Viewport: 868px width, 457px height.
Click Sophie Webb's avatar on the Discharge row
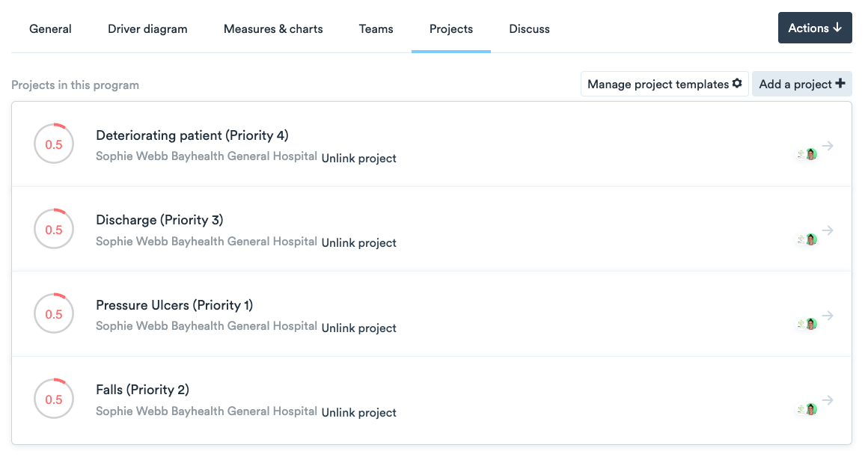810,239
